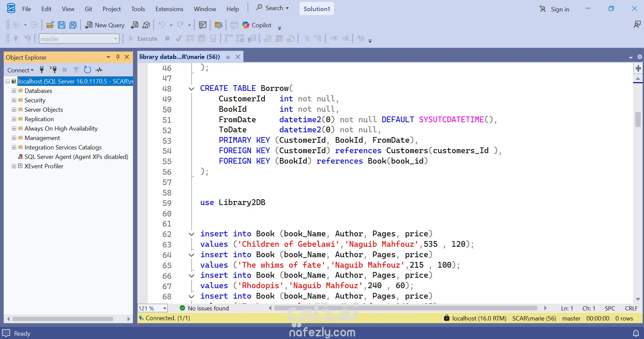Click the Open File folder icon
Image resolution: width=644 pixels, height=339 pixels.
pyautogui.click(x=50, y=25)
